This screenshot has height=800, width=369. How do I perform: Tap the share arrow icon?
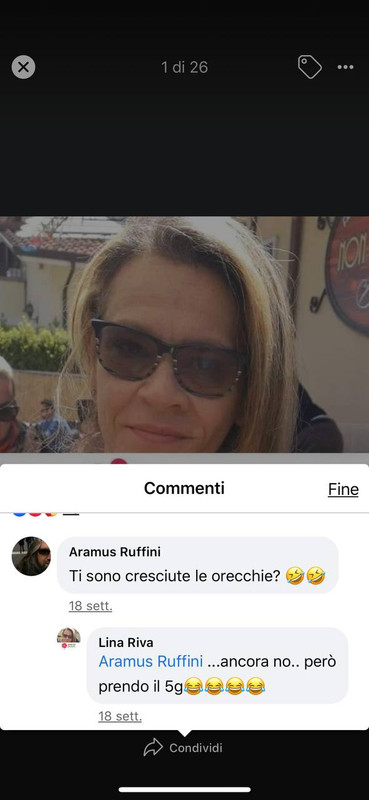coord(153,747)
